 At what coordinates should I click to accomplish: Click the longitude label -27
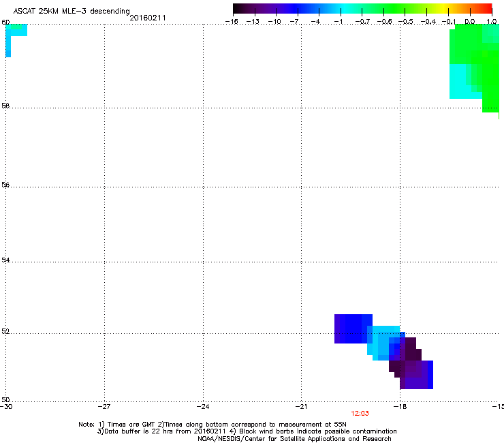tap(104, 407)
